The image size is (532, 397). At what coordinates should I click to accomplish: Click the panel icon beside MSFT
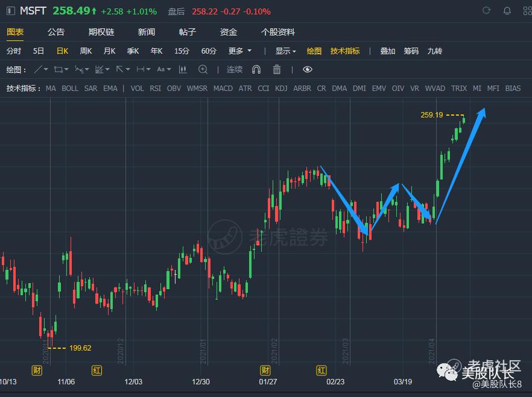coord(11,11)
